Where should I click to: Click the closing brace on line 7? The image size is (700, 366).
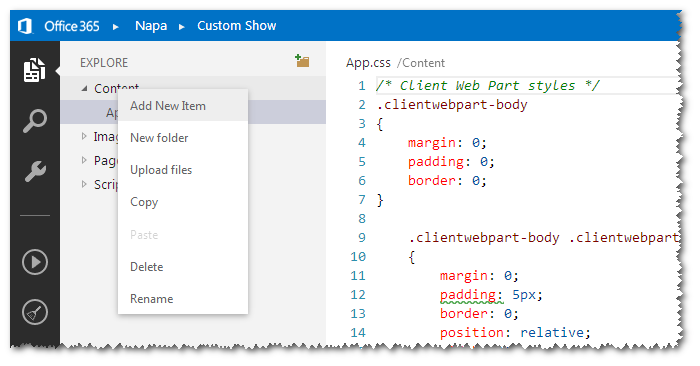[380, 200]
